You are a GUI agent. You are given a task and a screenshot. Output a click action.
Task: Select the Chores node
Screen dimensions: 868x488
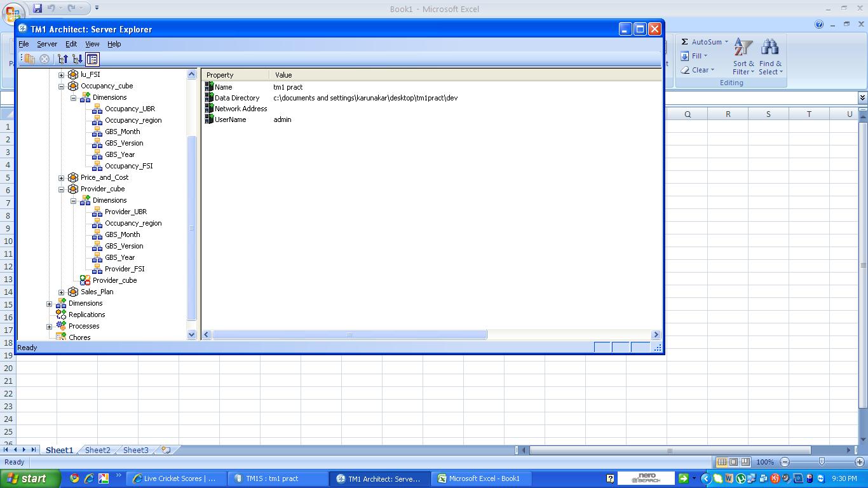79,337
